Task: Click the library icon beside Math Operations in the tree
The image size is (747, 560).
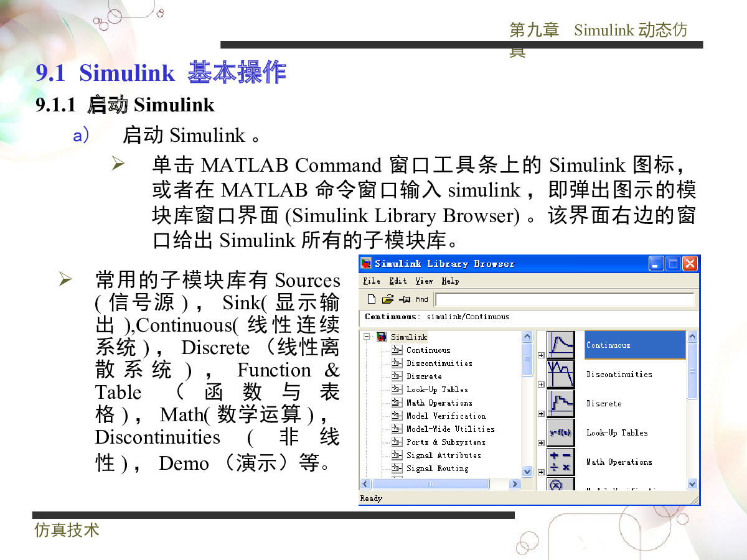Action: tap(397, 403)
